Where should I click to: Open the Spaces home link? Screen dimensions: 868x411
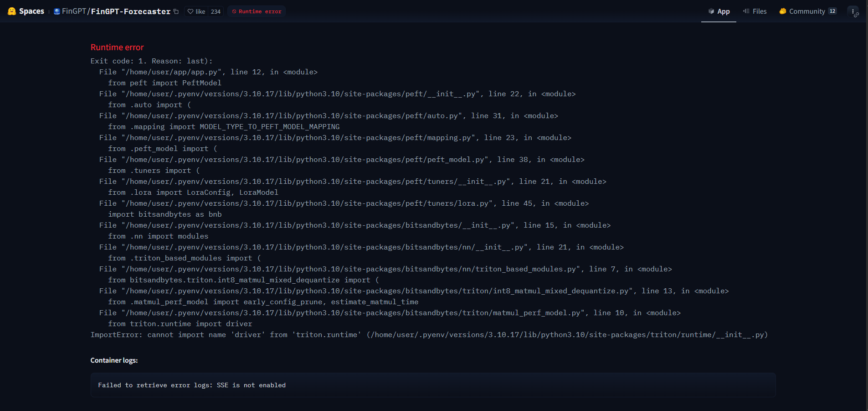coord(31,11)
